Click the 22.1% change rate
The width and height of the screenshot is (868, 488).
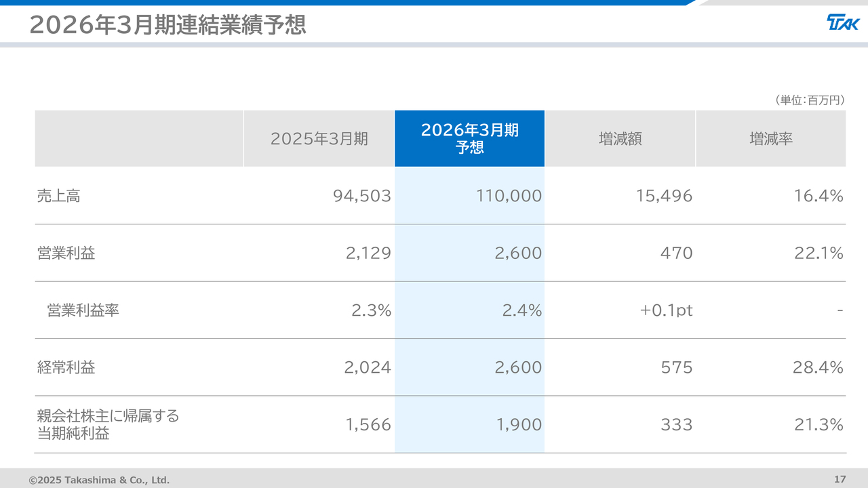tap(818, 253)
